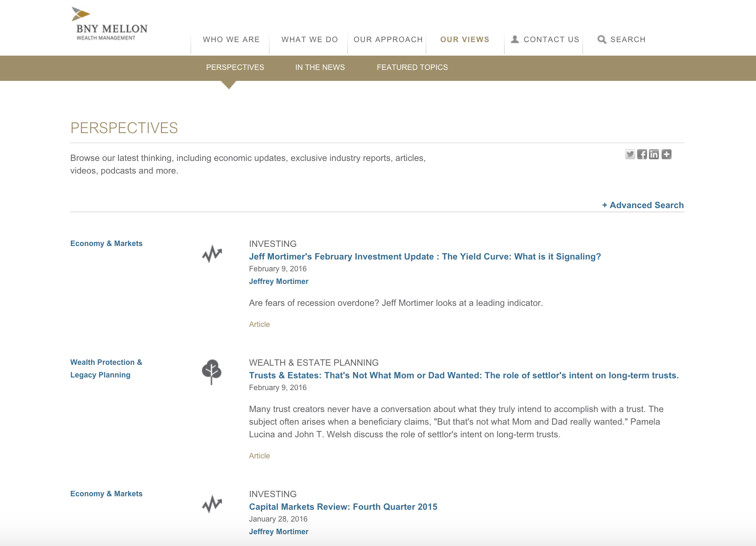Open the Who We Are menu
Viewport: 756px width, 546px height.
point(231,40)
